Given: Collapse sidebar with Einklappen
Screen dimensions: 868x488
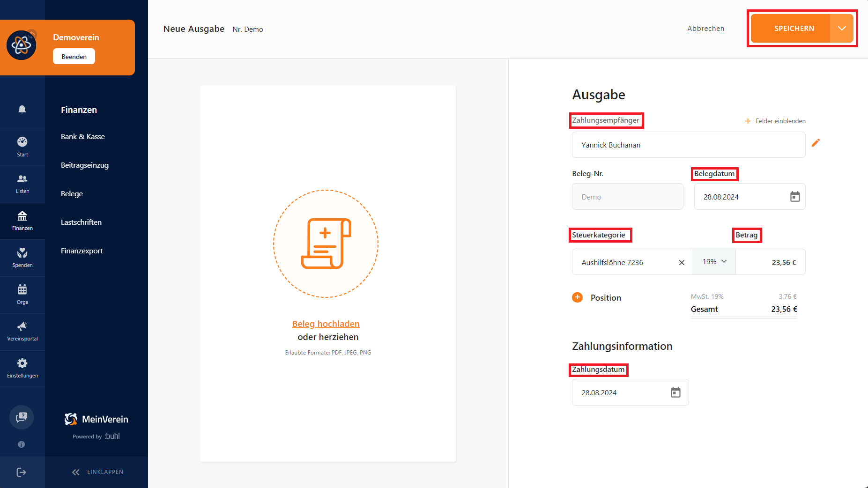Looking at the screenshot, I should point(97,472).
